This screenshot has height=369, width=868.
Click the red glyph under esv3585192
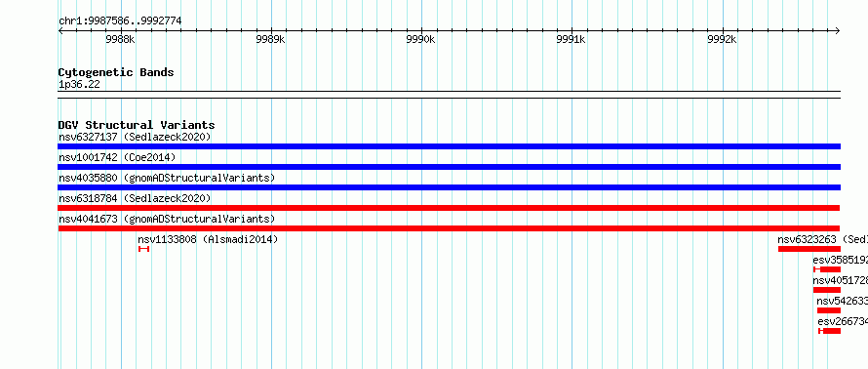click(x=827, y=269)
